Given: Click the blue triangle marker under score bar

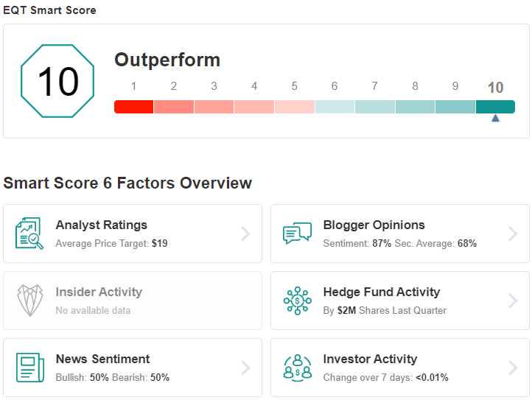Looking at the screenshot, I should coord(495,118).
